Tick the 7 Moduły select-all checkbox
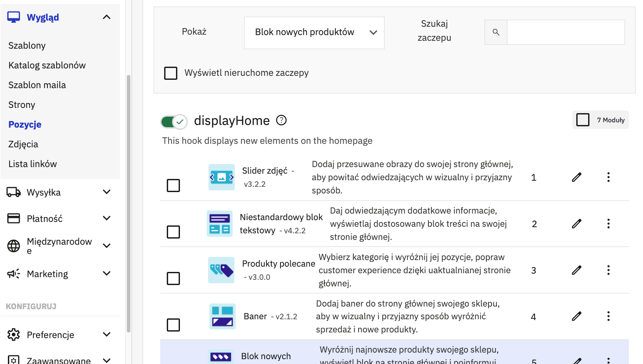The width and height of the screenshot is (643, 364). pos(582,120)
